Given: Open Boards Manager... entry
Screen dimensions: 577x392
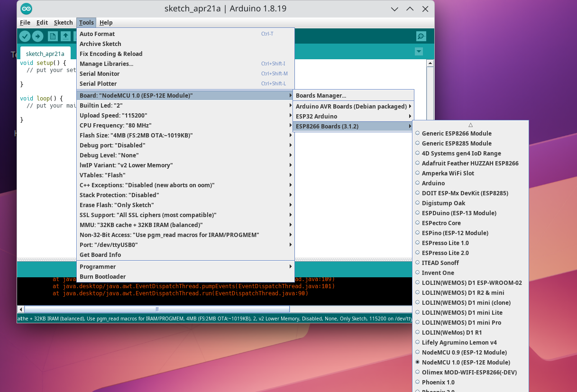Looking at the screenshot, I should click(x=354, y=95).
